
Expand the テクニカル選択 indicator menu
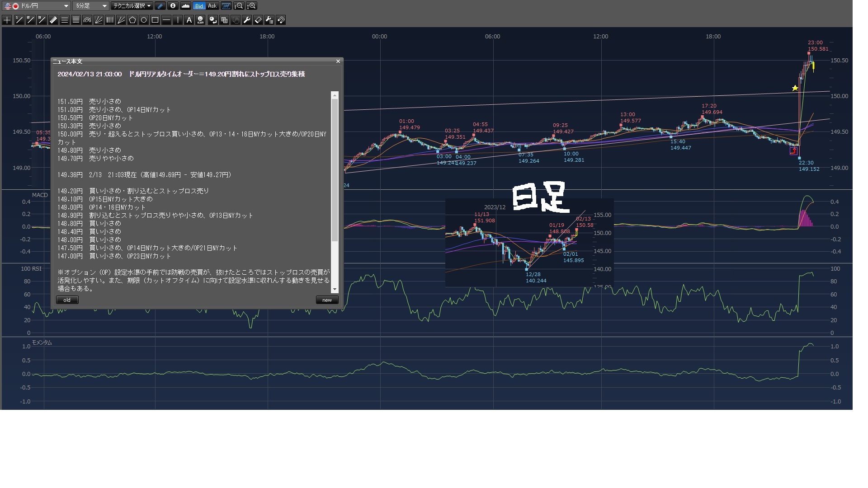(132, 6)
